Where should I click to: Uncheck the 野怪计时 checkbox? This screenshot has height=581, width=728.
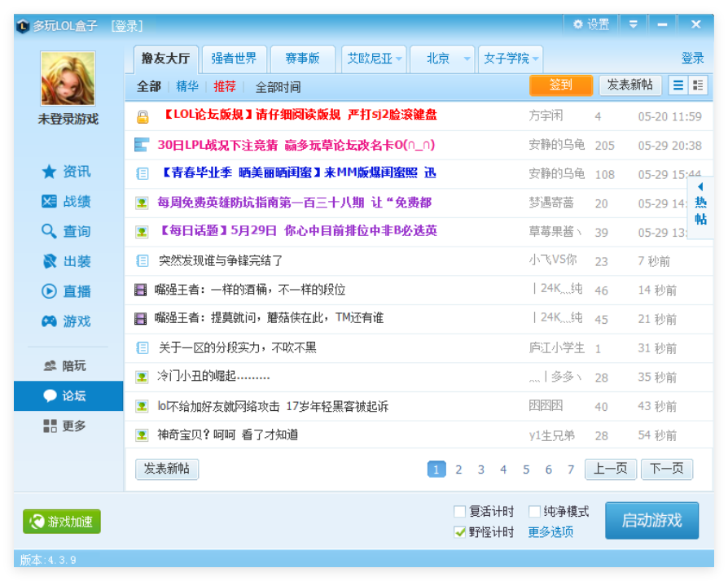pyautogui.click(x=459, y=532)
